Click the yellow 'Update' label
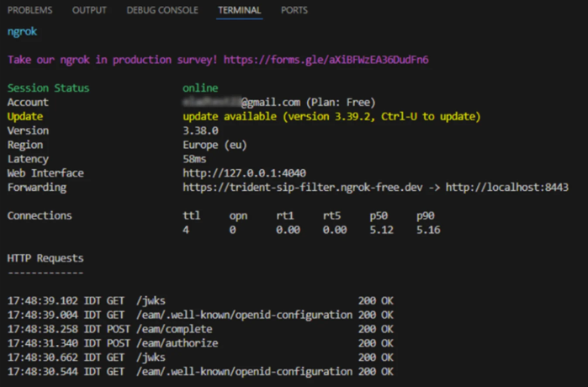The width and height of the screenshot is (588, 387). pyautogui.click(x=25, y=117)
